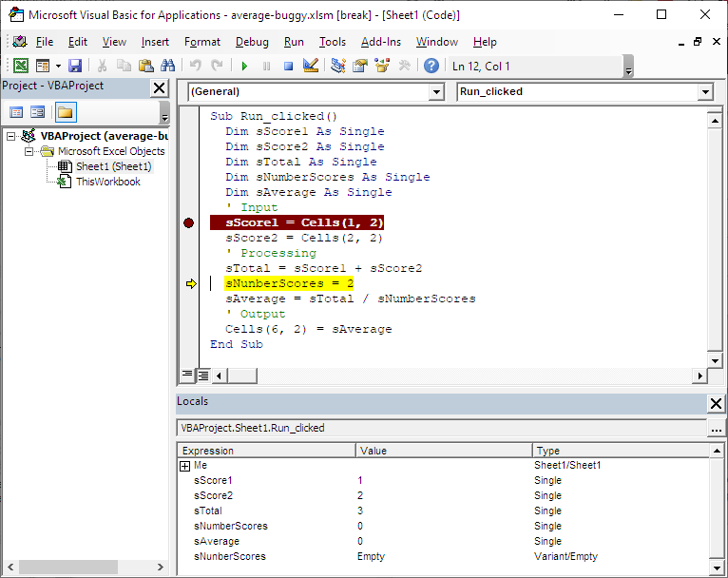Click the Undo arrow icon
This screenshot has width=728, height=578.
[196, 66]
